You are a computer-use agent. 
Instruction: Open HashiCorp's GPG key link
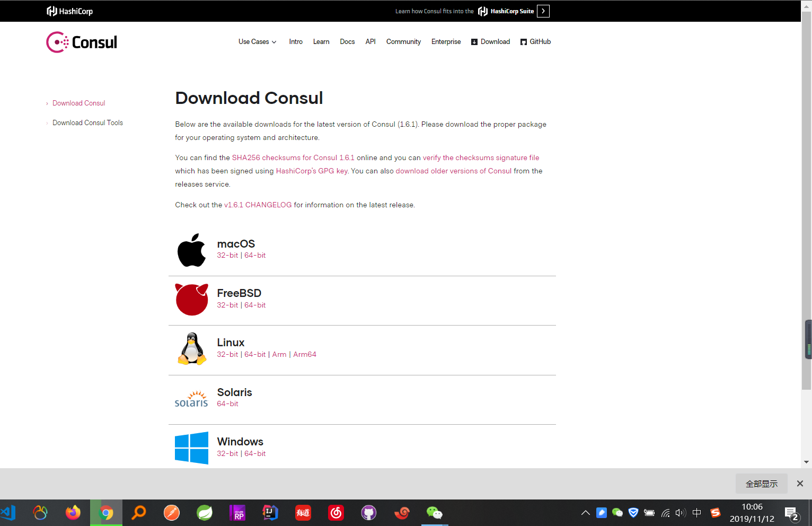pyautogui.click(x=312, y=171)
